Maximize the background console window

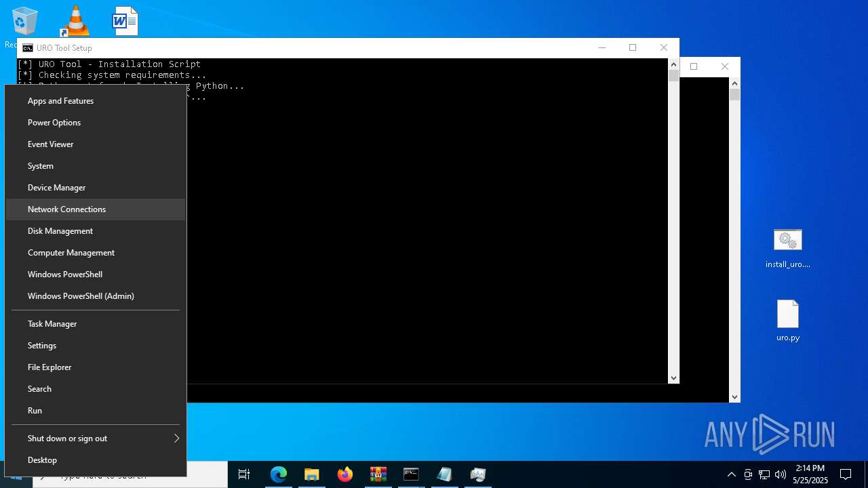pyautogui.click(x=694, y=66)
